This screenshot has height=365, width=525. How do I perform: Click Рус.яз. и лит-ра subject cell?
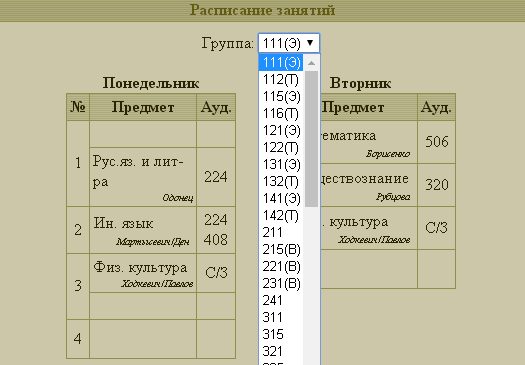[143, 177]
